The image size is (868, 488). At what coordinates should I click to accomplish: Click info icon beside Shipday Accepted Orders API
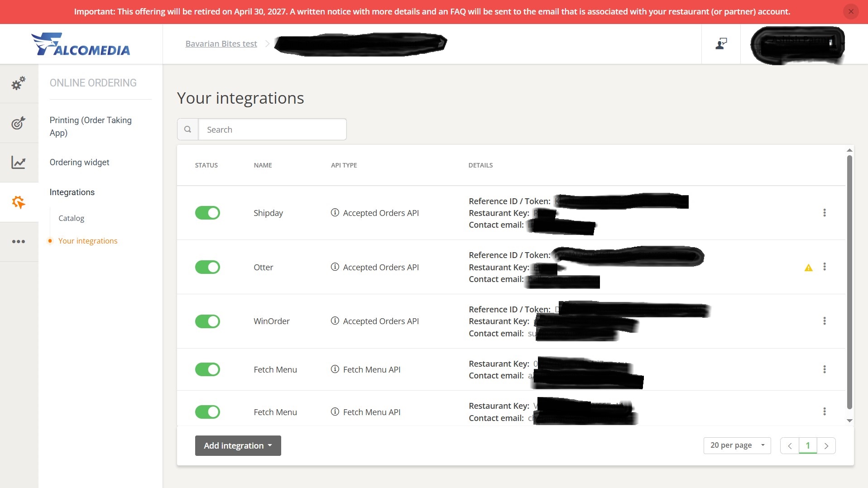(x=335, y=212)
